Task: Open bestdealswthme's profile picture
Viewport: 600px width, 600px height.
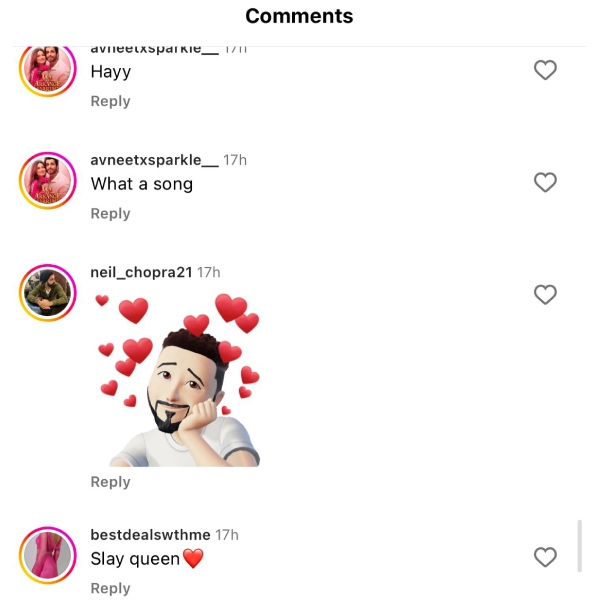Action: coord(48,555)
